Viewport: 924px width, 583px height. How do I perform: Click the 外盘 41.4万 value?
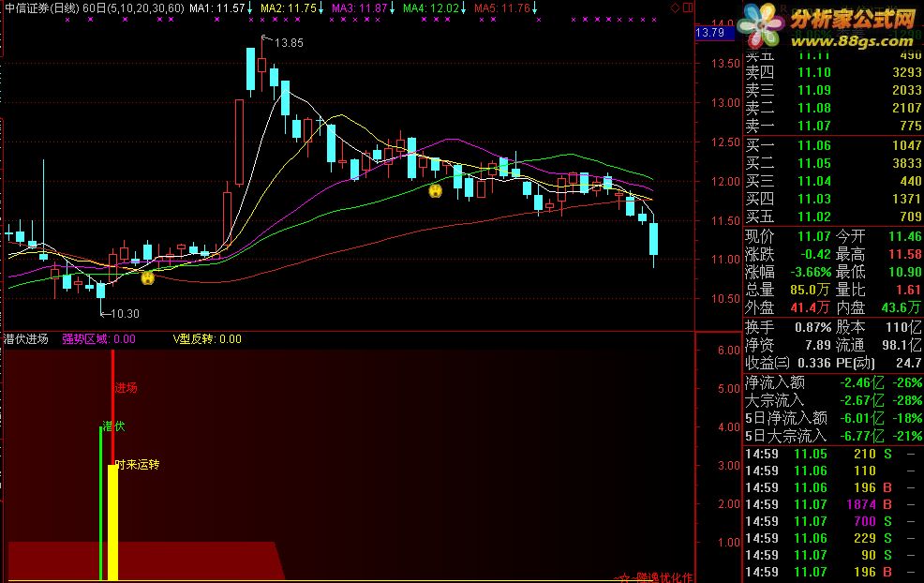(x=811, y=307)
